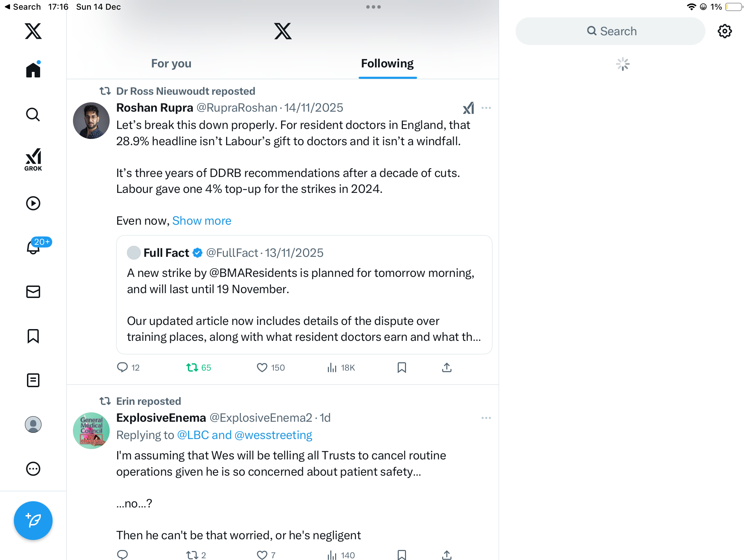This screenshot has width=747, height=560.
Task: Undo repost on Roshan Rupra's post
Action: coord(192,367)
